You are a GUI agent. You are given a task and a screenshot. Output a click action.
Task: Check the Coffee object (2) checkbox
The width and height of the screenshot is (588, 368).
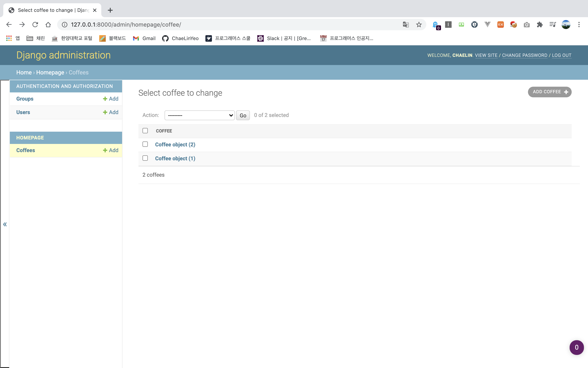coord(145,144)
